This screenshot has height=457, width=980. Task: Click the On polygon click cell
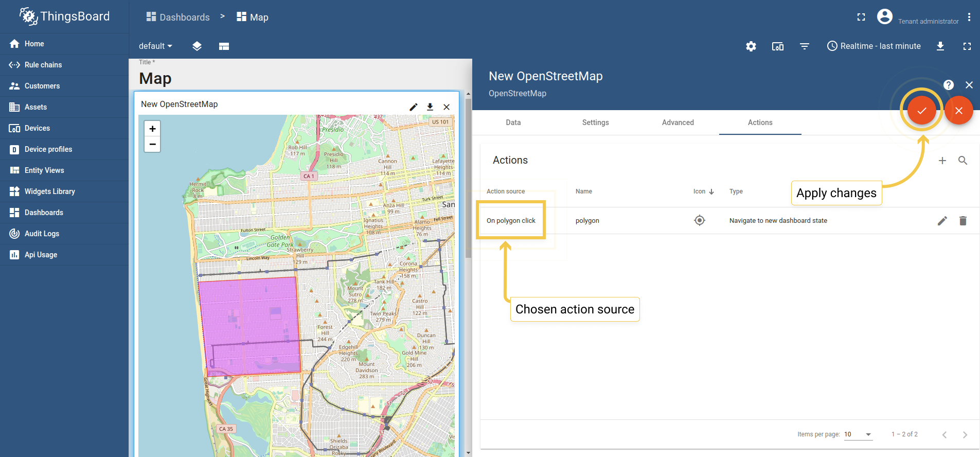pyautogui.click(x=511, y=220)
